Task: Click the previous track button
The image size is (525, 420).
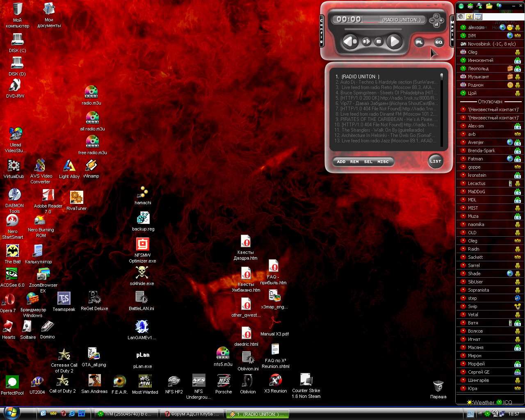Action: pos(350,41)
